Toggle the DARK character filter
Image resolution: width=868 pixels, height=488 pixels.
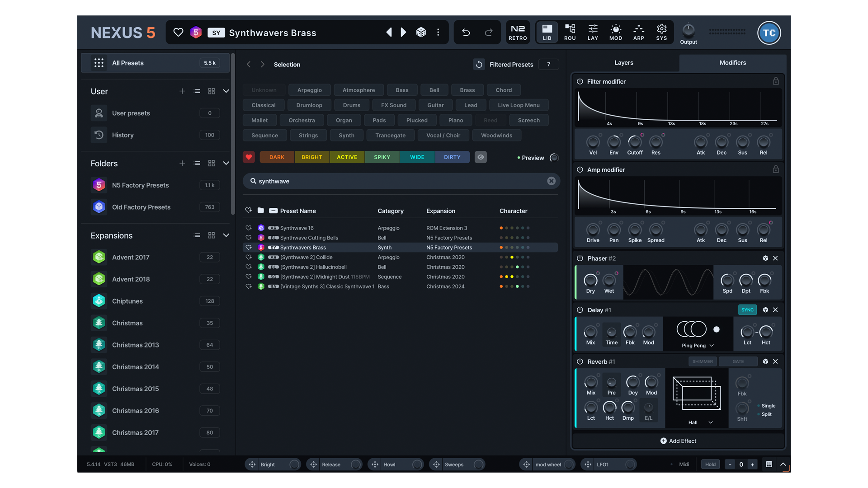point(277,157)
